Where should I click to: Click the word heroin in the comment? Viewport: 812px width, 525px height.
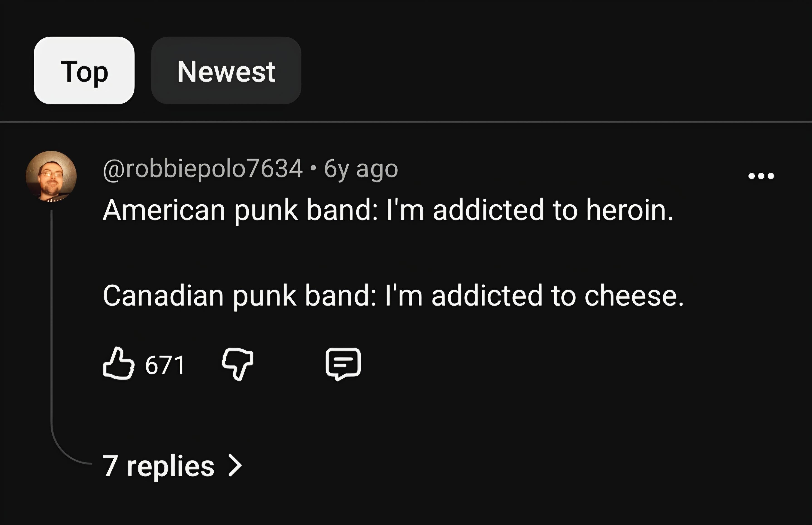point(630,210)
